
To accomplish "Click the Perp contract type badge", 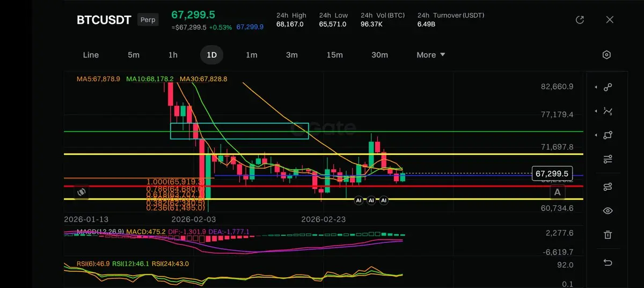I will coord(148,20).
